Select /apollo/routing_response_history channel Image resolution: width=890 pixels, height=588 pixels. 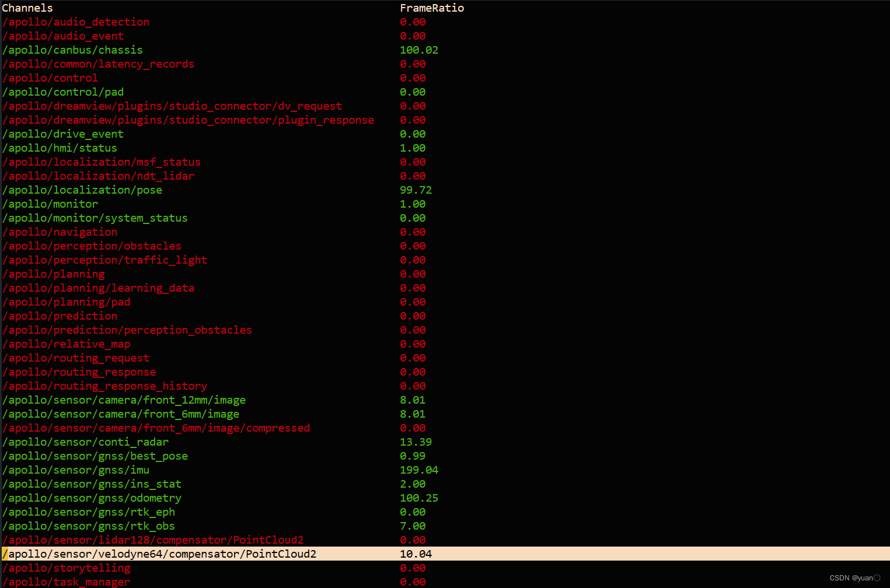coord(104,386)
